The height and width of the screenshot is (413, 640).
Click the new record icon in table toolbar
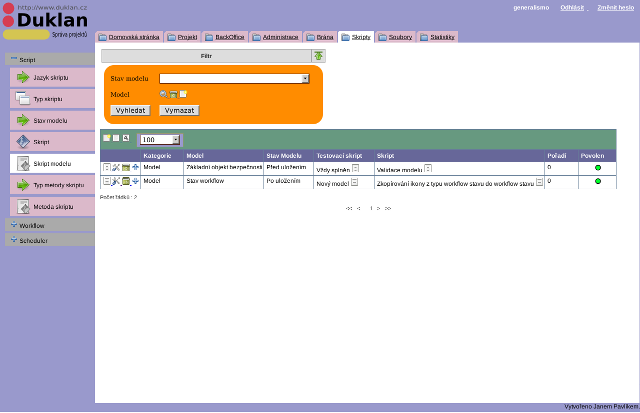coord(107,138)
